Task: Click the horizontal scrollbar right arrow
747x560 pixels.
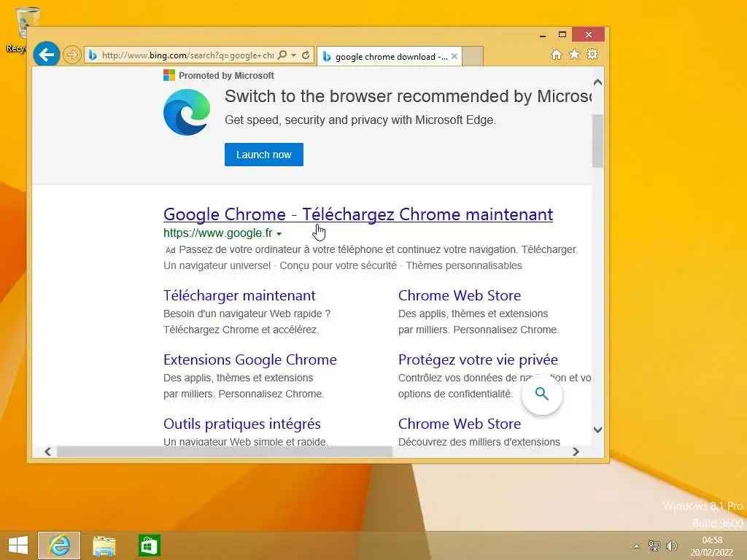Action: [x=576, y=451]
